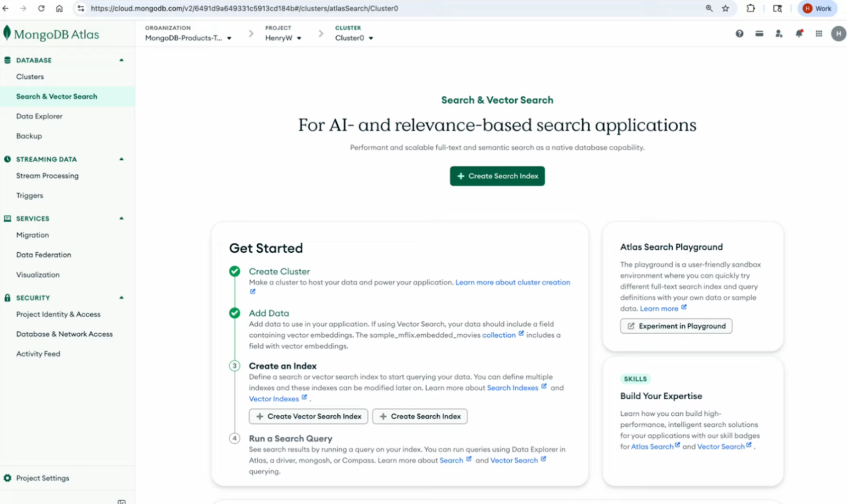Open the embedded_movies collection link

click(499, 335)
